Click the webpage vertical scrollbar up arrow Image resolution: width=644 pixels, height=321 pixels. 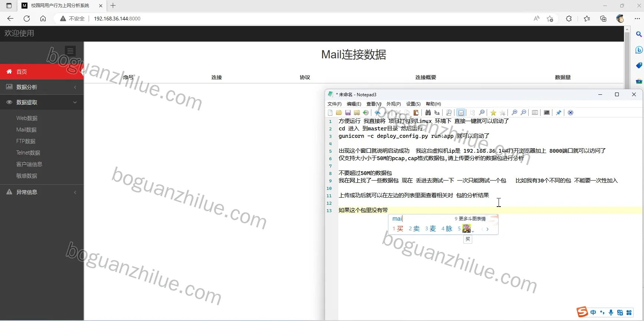(x=627, y=29)
